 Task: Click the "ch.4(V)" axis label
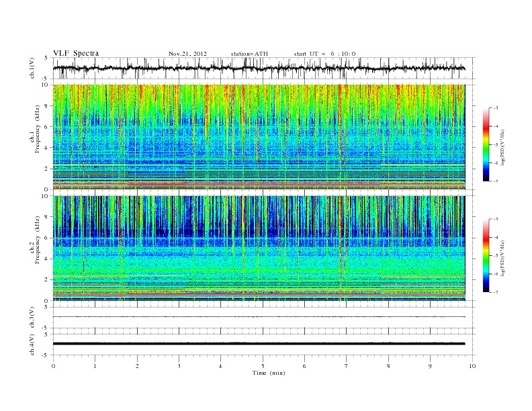click(x=32, y=345)
